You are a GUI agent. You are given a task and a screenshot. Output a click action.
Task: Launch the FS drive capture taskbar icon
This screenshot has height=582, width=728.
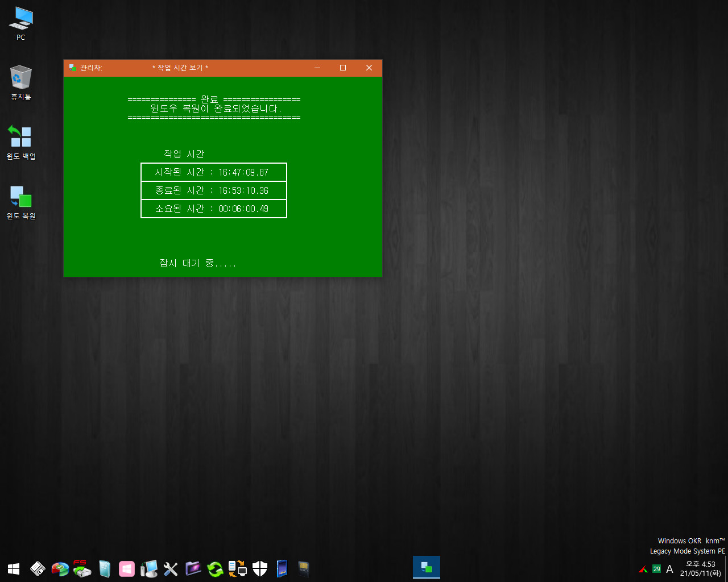click(x=82, y=568)
